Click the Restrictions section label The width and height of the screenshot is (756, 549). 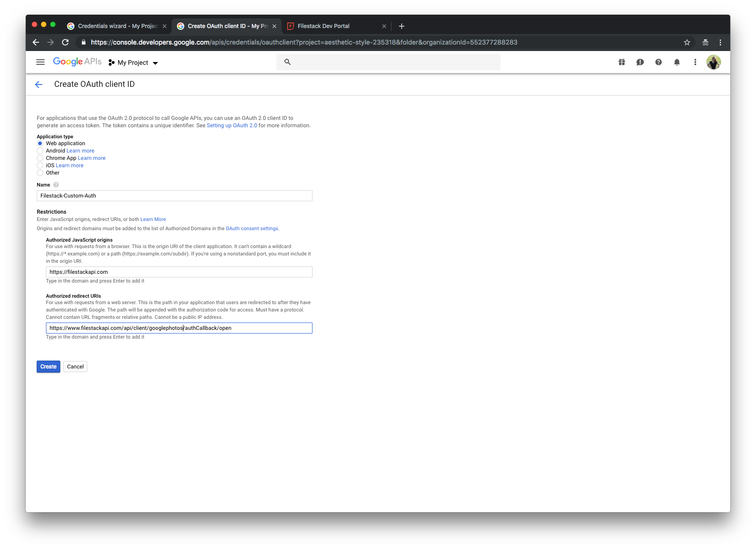tap(51, 212)
